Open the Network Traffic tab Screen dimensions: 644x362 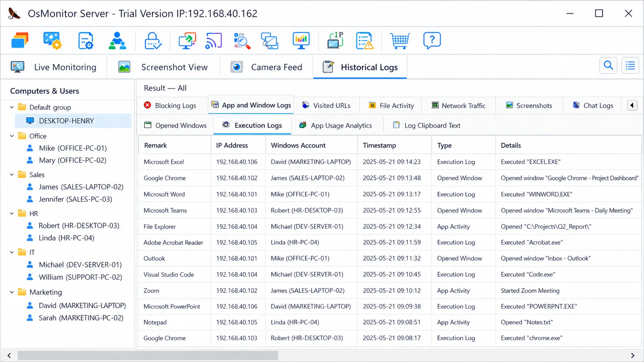(x=458, y=105)
